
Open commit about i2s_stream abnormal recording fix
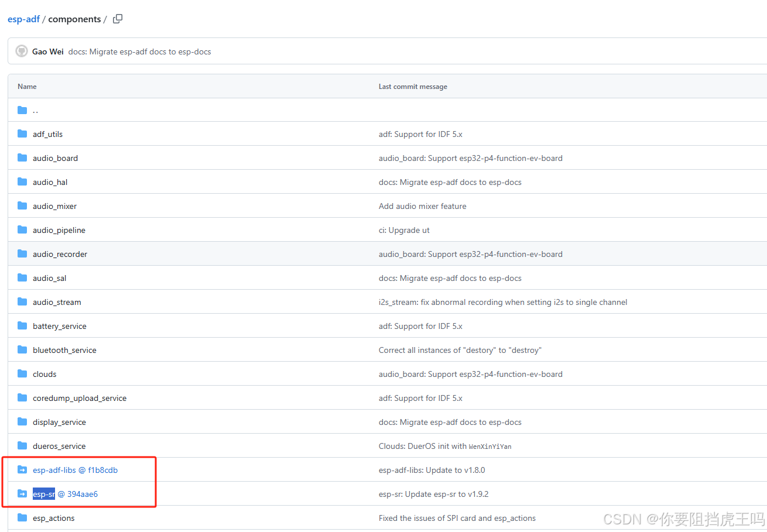[503, 302]
